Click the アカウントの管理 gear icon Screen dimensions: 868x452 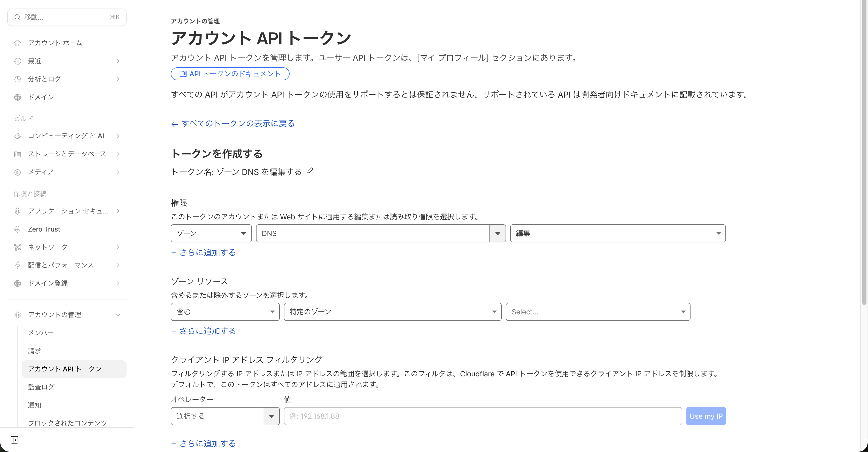tap(18, 315)
